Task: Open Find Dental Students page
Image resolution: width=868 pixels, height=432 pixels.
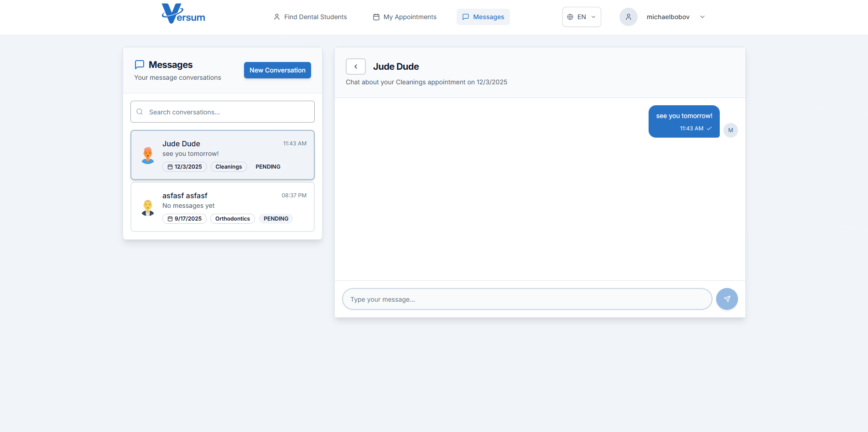Action: (310, 17)
